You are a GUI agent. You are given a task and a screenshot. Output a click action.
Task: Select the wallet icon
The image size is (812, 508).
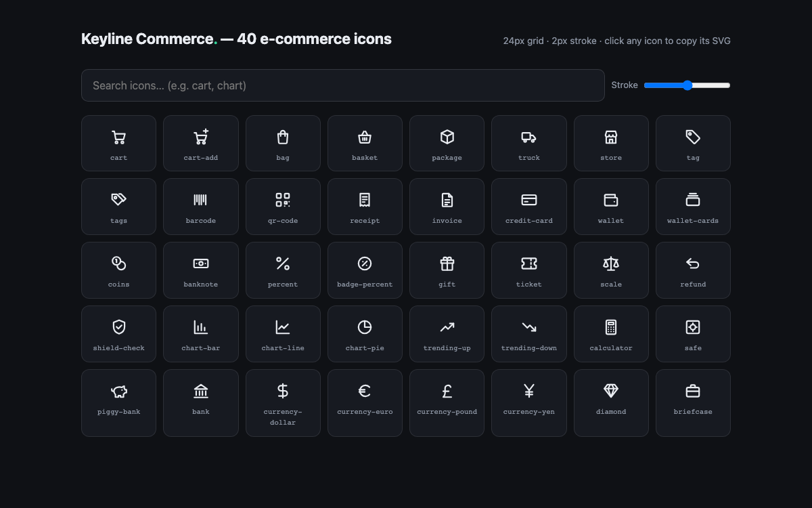point(611,207)
